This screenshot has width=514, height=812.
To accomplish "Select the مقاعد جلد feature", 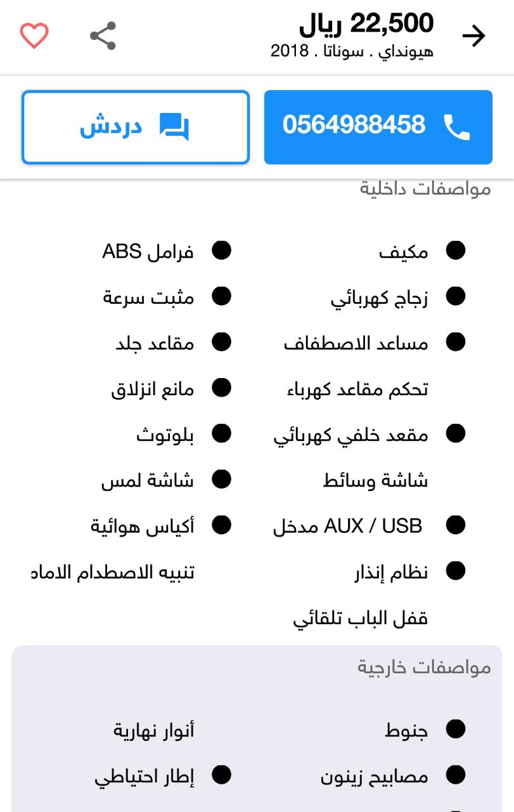I will pos(155,344).
